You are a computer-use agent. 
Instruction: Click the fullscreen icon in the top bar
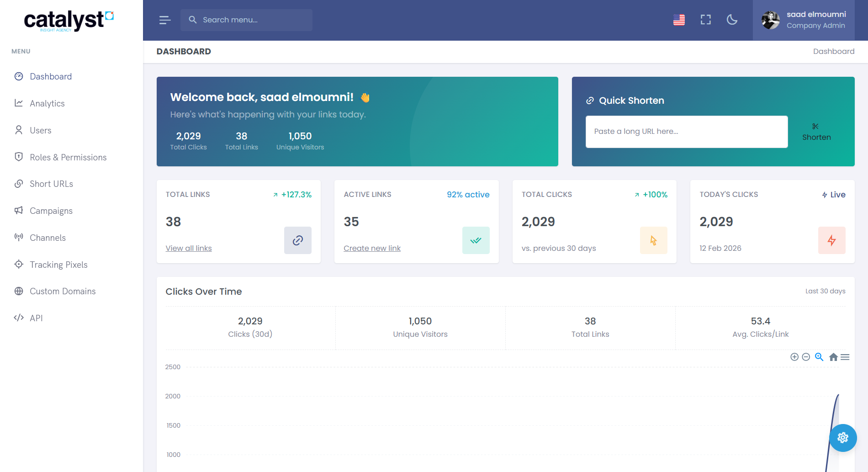[x=705, y=20]
